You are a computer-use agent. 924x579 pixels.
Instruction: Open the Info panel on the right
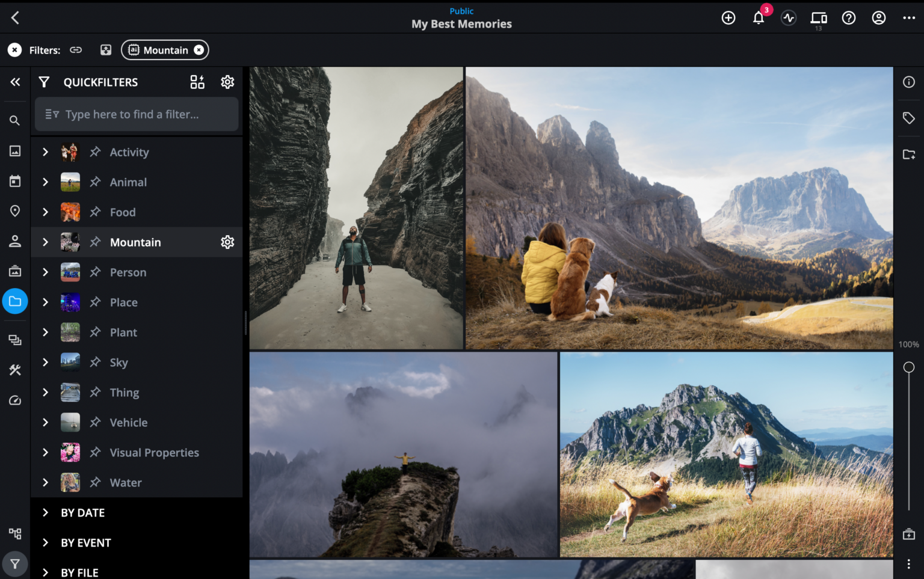click(x=909, y=82)
